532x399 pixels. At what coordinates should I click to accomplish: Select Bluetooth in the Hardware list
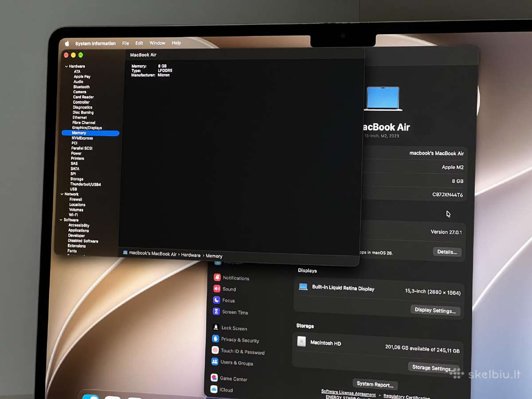pos(82,87)
